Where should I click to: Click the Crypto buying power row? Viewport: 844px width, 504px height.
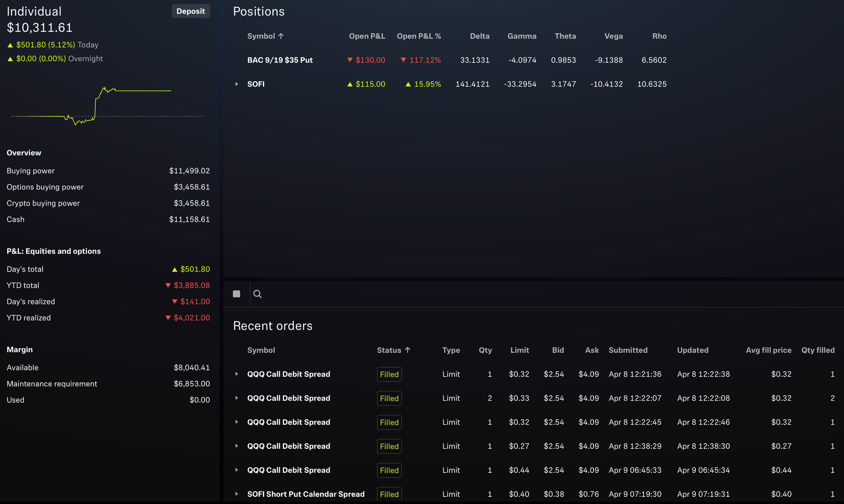coord(108,203)
